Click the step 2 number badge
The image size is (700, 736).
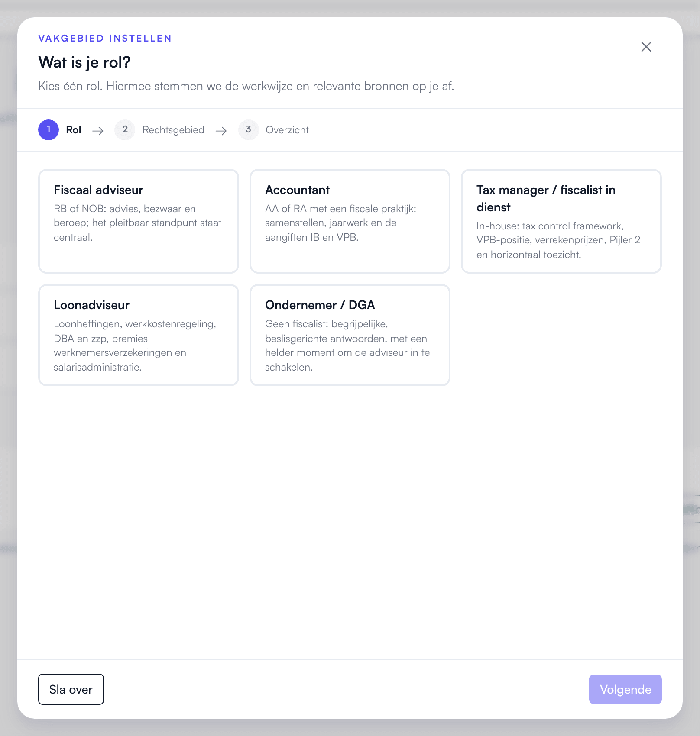(x=125, y=130)
